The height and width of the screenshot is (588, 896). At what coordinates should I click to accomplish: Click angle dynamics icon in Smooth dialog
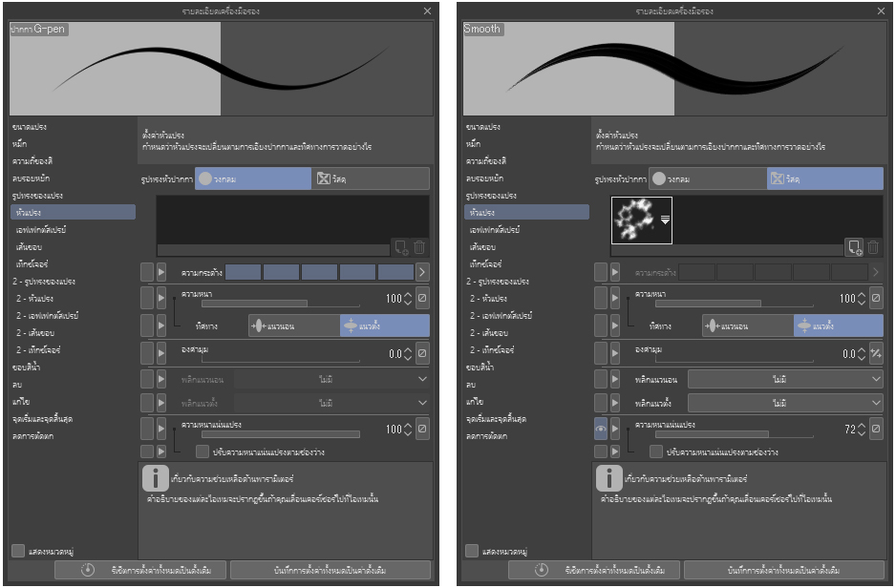876,353
